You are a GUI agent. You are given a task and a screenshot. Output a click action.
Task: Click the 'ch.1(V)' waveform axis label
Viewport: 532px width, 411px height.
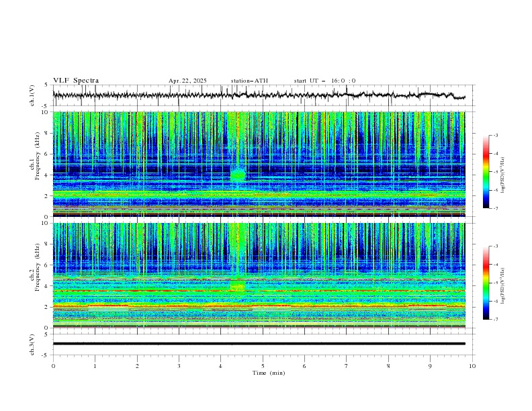(x=32, y=95)
